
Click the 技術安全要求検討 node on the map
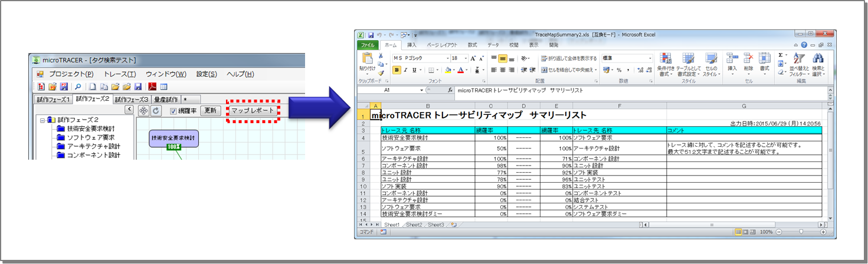coord(173,138)
